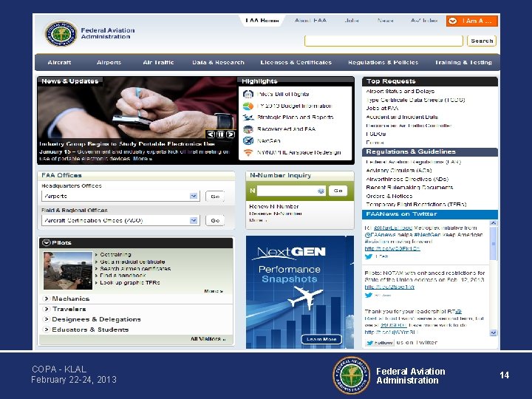Image resolution: width=532 pixels, height=399 pixels.
Task: Click Go beside Field & Regional Offices
Action: (215, 220)
